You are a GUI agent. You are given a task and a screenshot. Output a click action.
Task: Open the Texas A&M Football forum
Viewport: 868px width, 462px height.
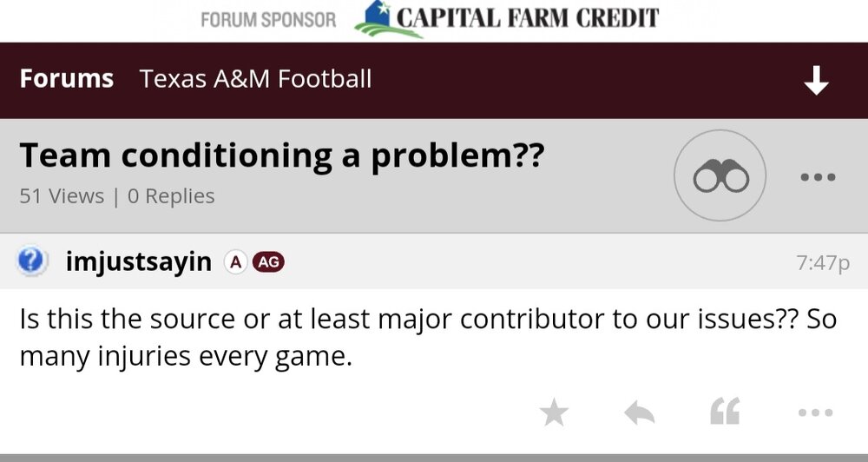255,79
